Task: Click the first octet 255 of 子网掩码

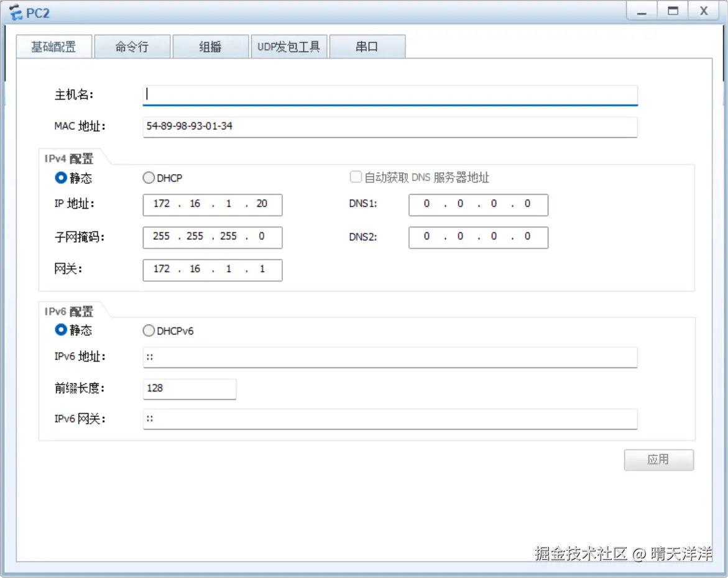Action: [161, 236]
